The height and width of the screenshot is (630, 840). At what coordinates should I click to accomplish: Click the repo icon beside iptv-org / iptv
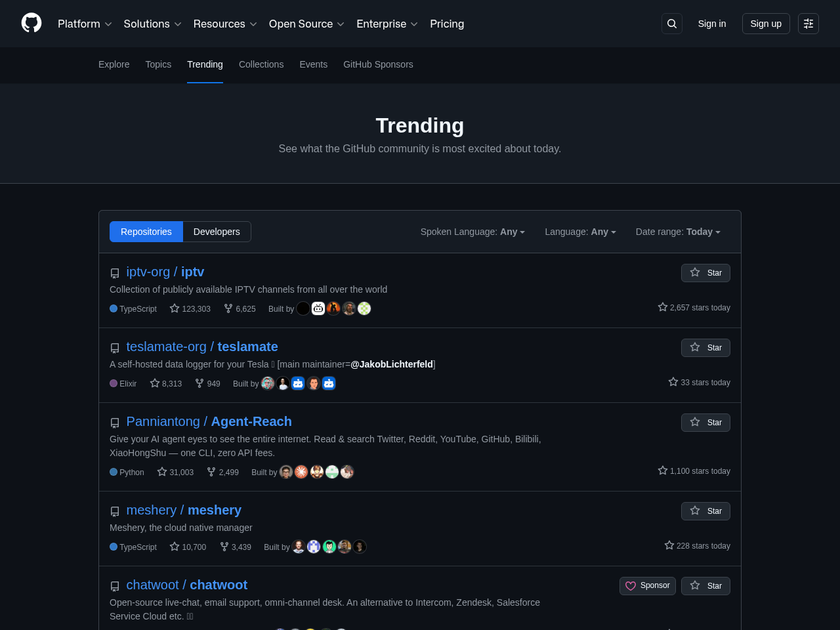click(115, 273)
